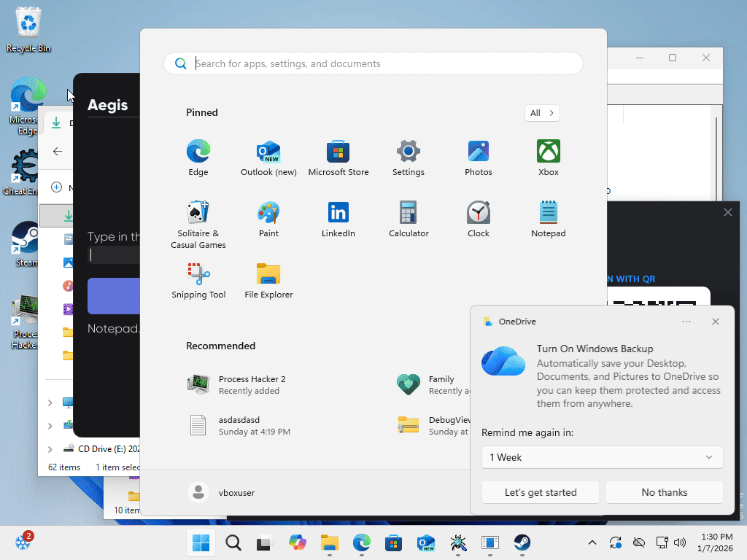The image size is (747, 560).
Task: Open the Remind me again dropdown
Action: click(602, 457)
